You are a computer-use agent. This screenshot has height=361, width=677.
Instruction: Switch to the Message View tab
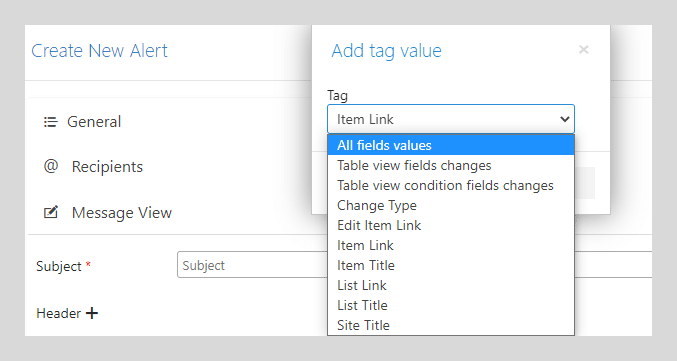coord(122,212)
